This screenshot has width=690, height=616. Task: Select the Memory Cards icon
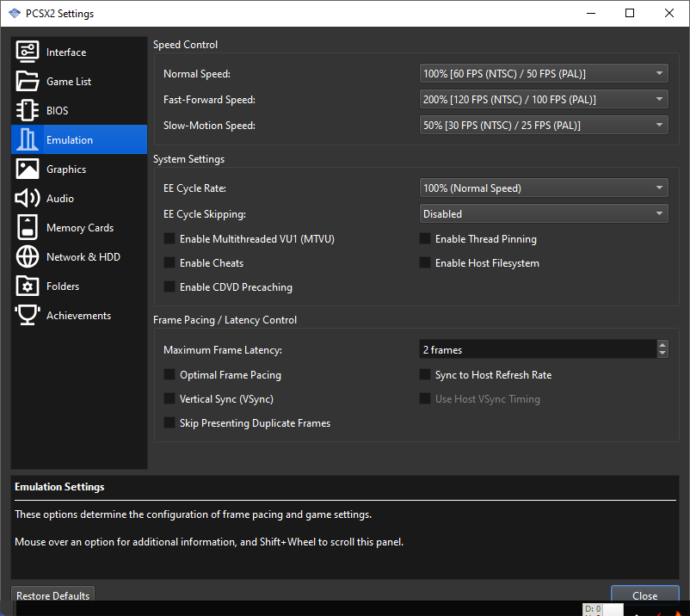[x=28, y=228]
